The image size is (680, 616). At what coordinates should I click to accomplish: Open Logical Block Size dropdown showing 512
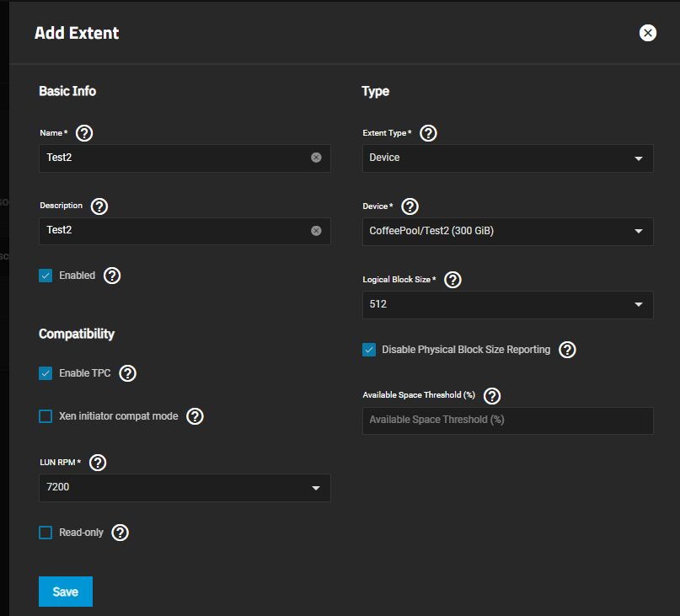click(508, 304)
